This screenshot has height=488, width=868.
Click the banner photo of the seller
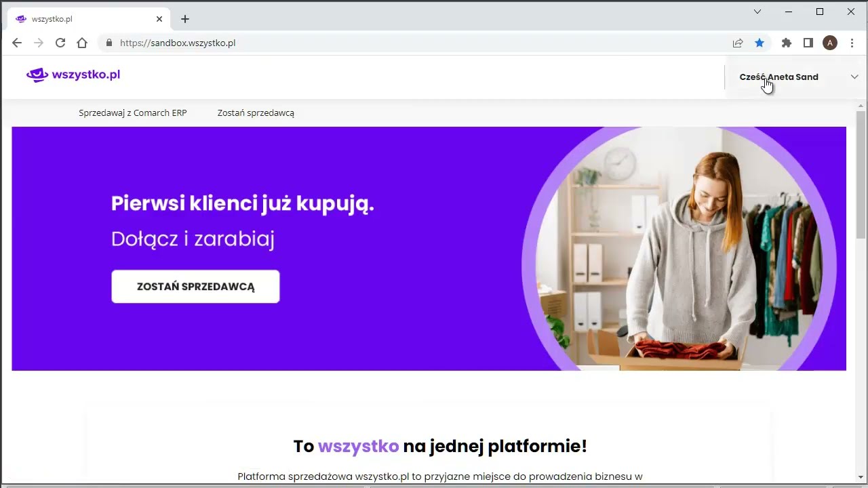[x=680, y=249]
